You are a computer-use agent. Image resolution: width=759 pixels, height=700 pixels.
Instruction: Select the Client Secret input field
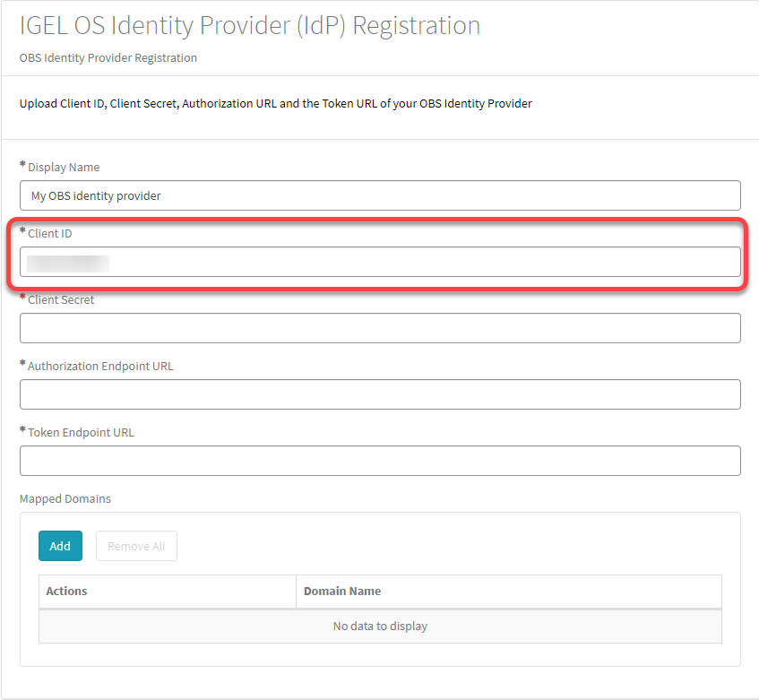[x=380, y=328]
